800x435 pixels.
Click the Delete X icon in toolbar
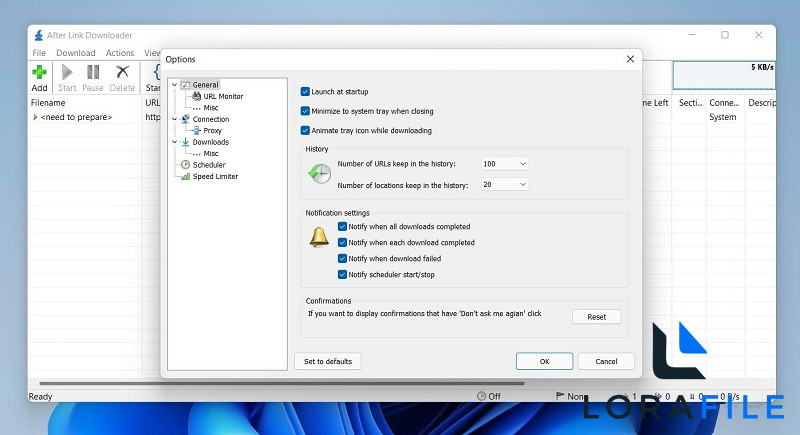122,72
